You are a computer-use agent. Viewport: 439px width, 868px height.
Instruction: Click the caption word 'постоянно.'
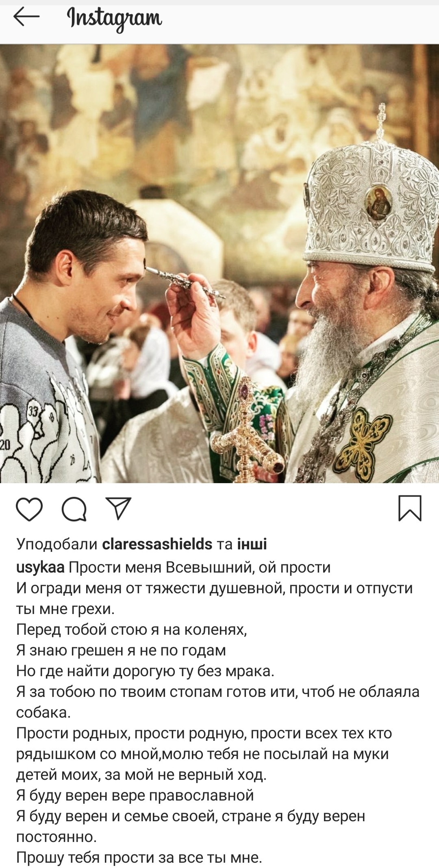57,837
